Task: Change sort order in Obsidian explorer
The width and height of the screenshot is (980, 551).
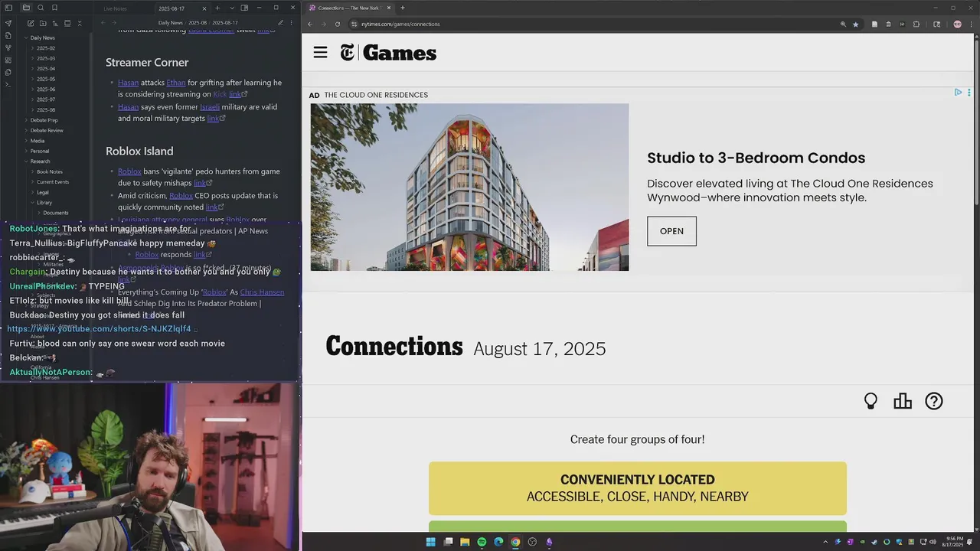Action: pyautogui.click(x=55, y=24)
